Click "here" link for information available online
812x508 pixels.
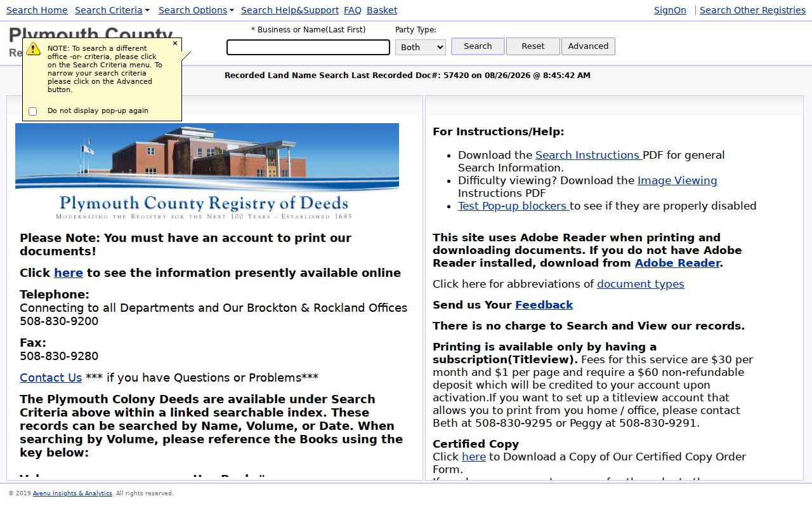point(69,273)
